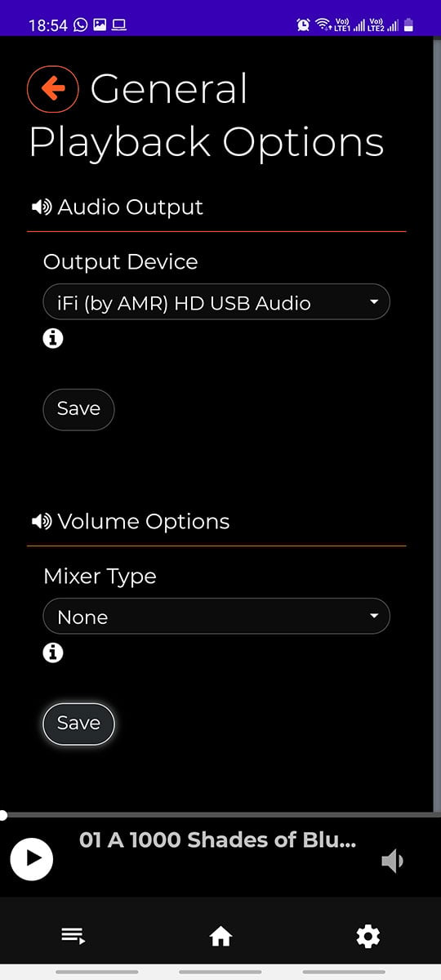Tap the speaker icon beside Volume Options
The width and height of the screenshot is (441, 980).
coord(41,521)
